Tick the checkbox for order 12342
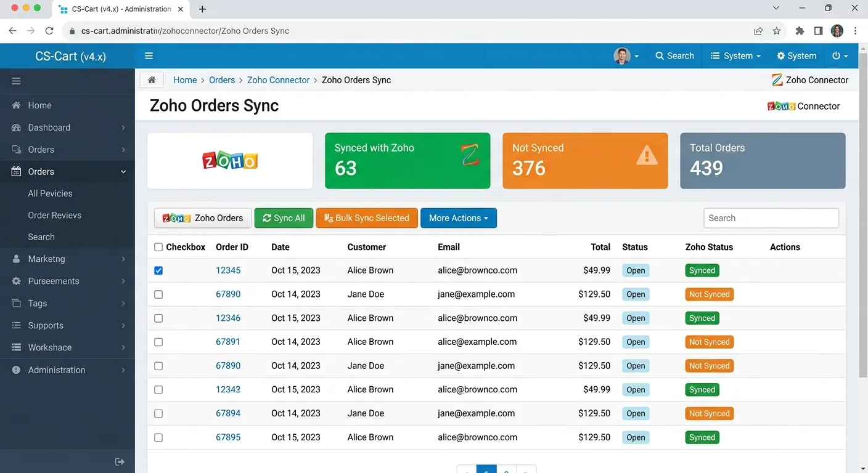The image size is (868, 473). click(x=158, y=390)
